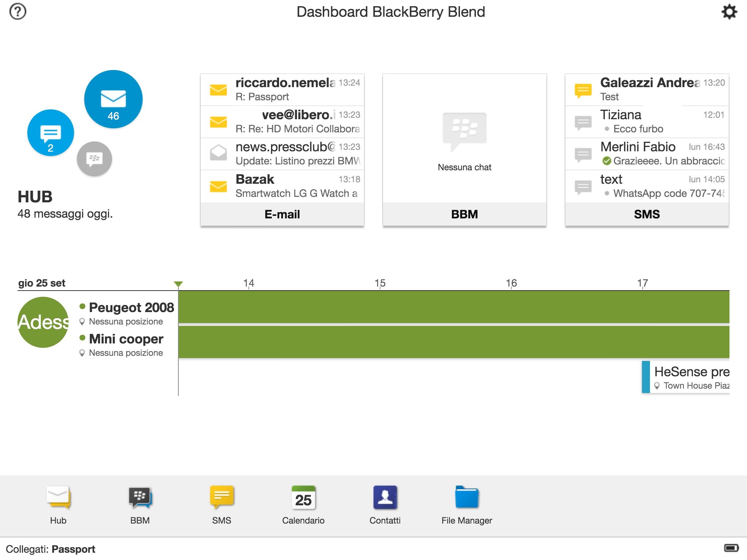Open Galeazzi Andrea Test message
The height and width of the screenshot is (560, 747).
[647, 90]
